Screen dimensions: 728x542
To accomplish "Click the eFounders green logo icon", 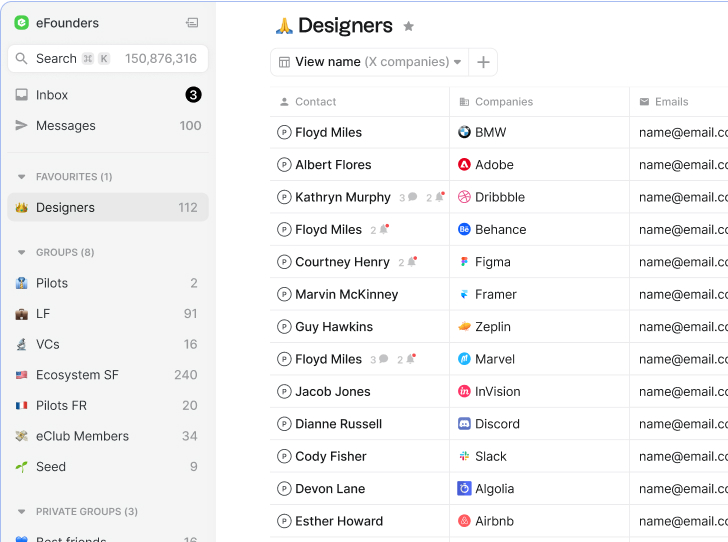I will [21, 23].
